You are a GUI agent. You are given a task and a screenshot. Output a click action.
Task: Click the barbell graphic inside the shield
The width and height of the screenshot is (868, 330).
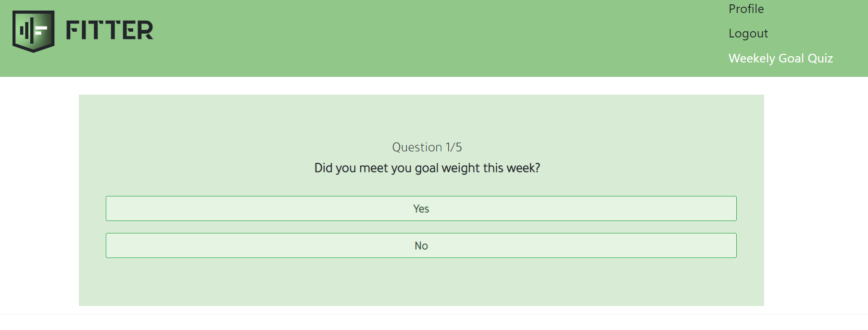[x=34, y=31]
